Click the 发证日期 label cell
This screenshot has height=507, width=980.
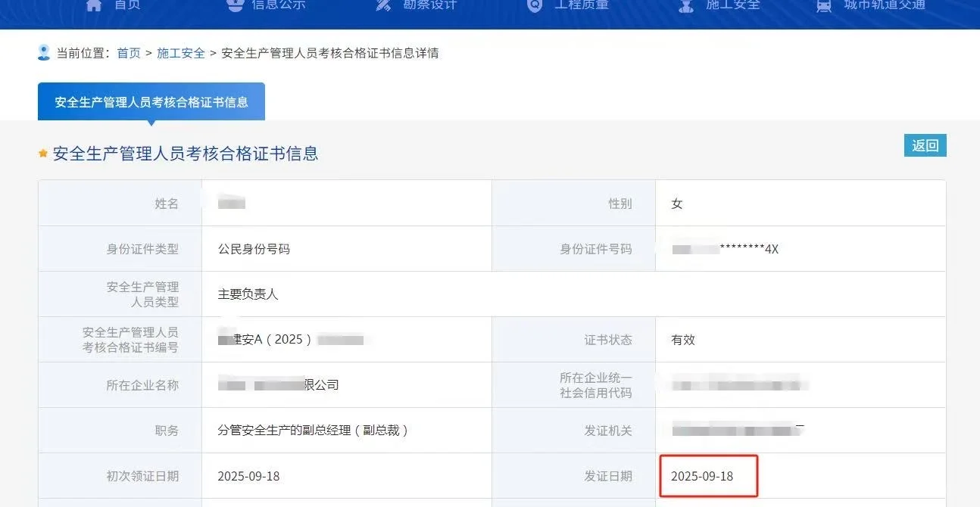pos(573,475)
